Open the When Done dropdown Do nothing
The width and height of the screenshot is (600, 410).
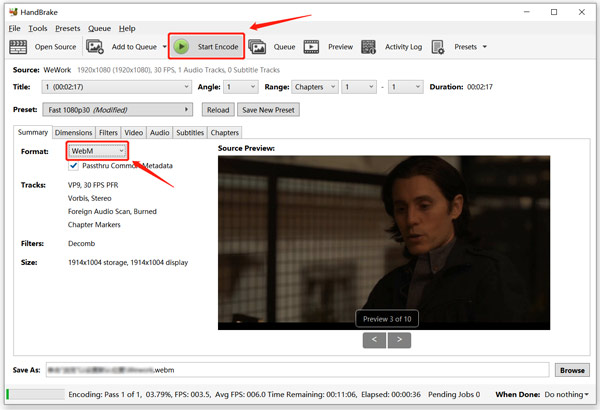tap(566, 394)
